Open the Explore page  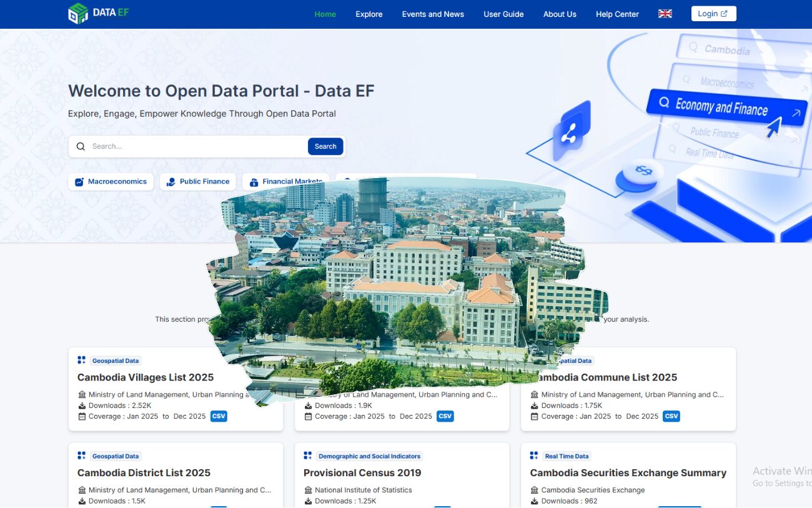coord(369,14)
